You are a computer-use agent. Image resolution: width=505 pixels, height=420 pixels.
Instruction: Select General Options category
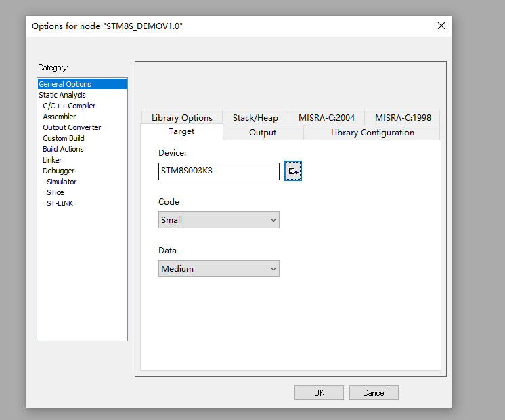point(82,84)
